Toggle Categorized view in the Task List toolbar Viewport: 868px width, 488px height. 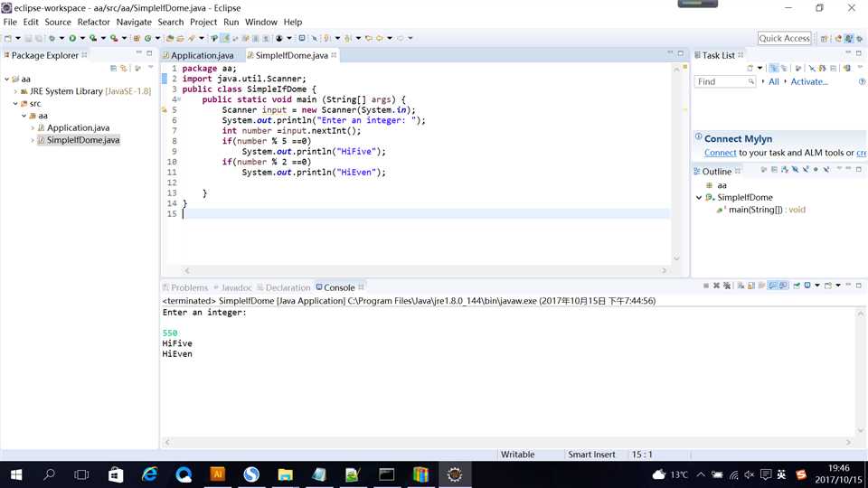tap(774, 68)
